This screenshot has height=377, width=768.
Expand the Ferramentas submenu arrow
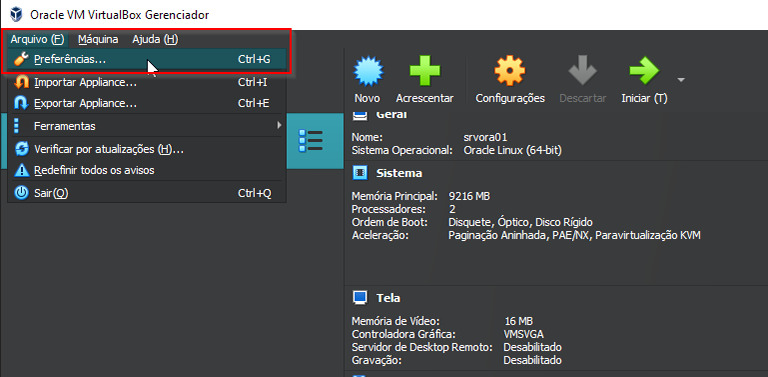279,125
